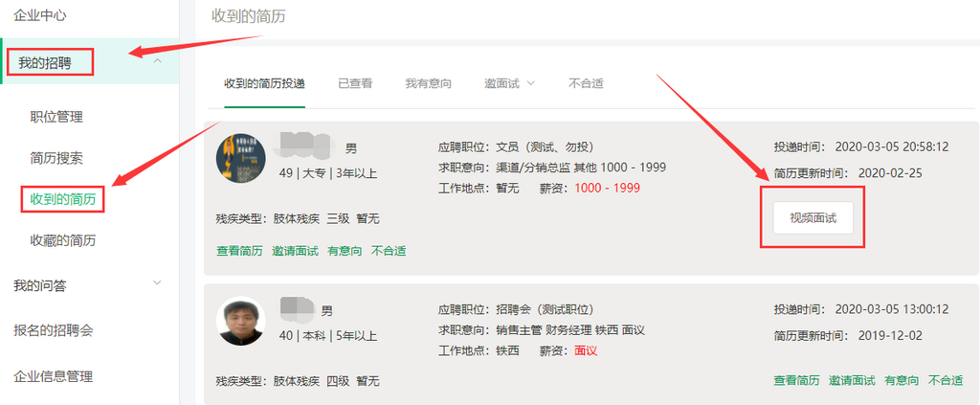Click 查看简历 for the first applicant

click(x=240, y=251)
